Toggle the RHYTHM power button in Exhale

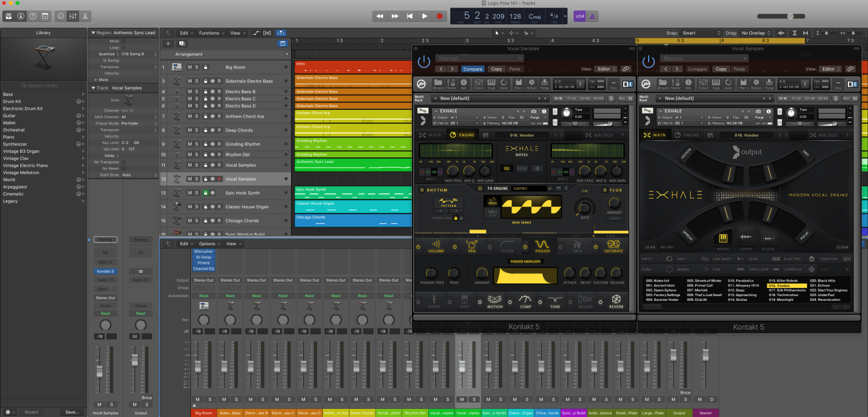click(x=421, y=190)
